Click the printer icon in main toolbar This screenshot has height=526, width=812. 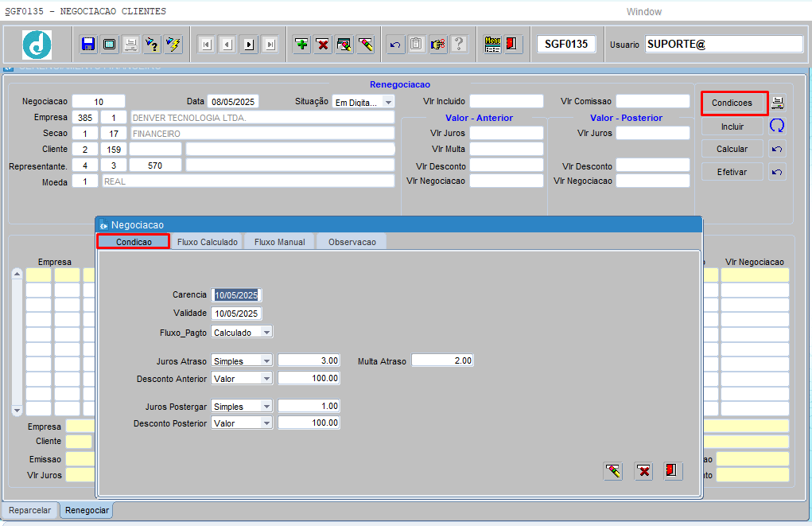[x=130, y=44]
